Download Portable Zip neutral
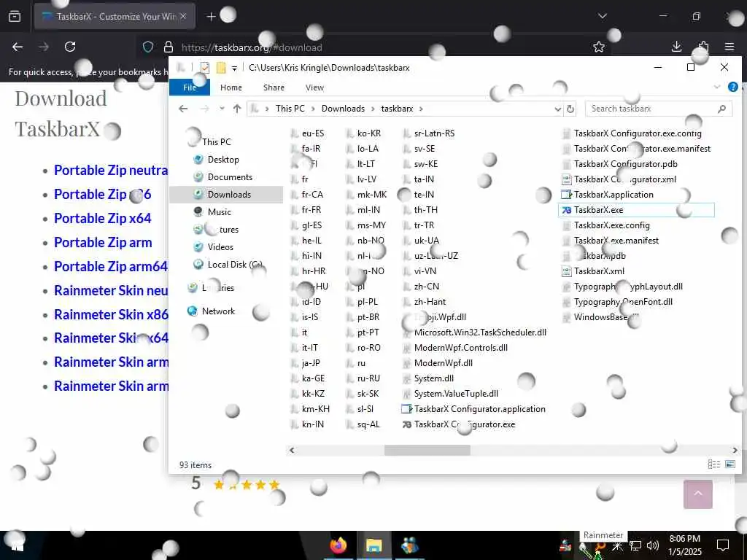The height and width of the screenshot is (560, 747). point(111,170)
